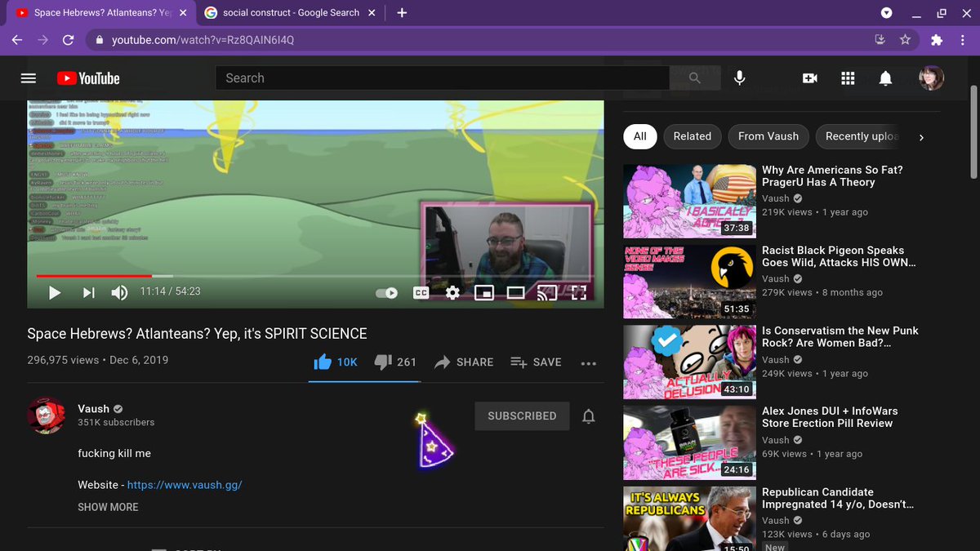Mute the video volume speaker
Image resolution: width=980 pixels, height=551 pixels.
click(x=119, y=292)
